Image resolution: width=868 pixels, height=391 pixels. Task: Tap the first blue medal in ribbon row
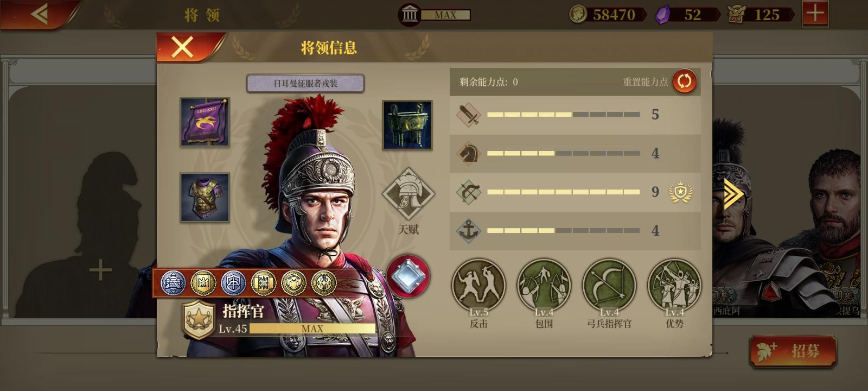[x=173, y=283]
